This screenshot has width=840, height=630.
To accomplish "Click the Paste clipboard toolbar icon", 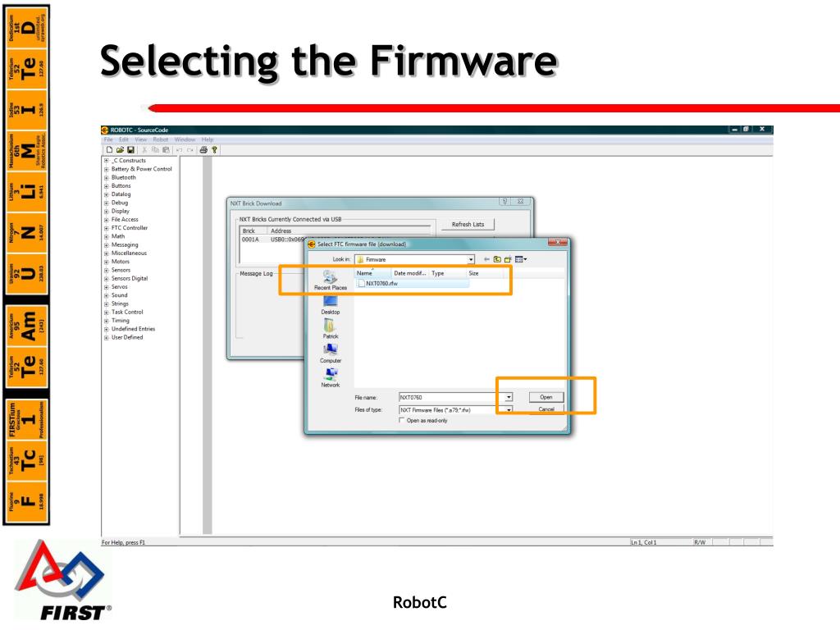I will pyautogui.click(x=166, y=150).
